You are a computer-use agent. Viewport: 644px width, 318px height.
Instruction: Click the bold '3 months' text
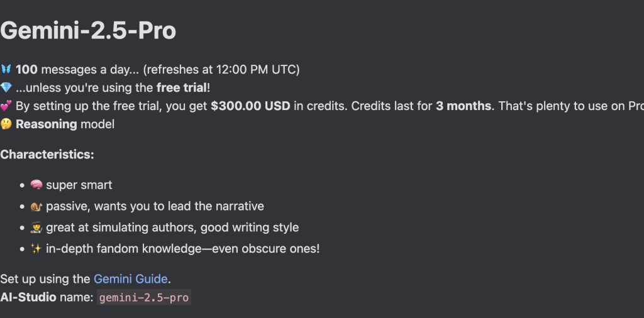coord(464,106)
